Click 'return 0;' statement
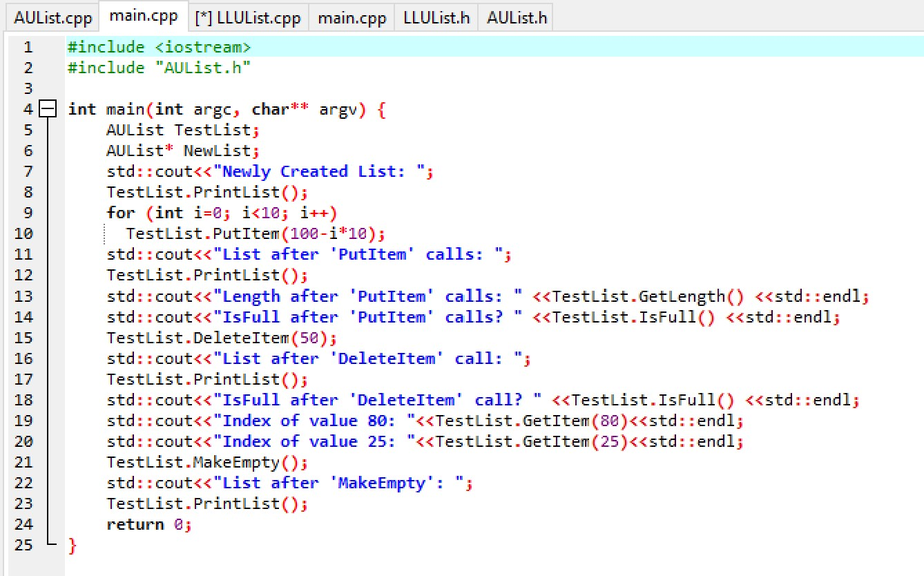Image resolution: width=924 pixels, height=576 pixels. click(x=150, y=524)
